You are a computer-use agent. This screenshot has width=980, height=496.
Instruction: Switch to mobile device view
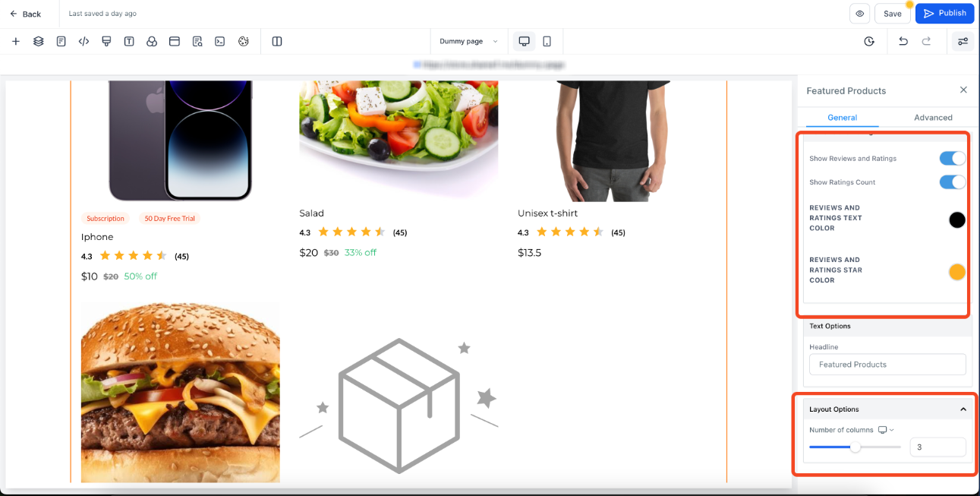547,42
